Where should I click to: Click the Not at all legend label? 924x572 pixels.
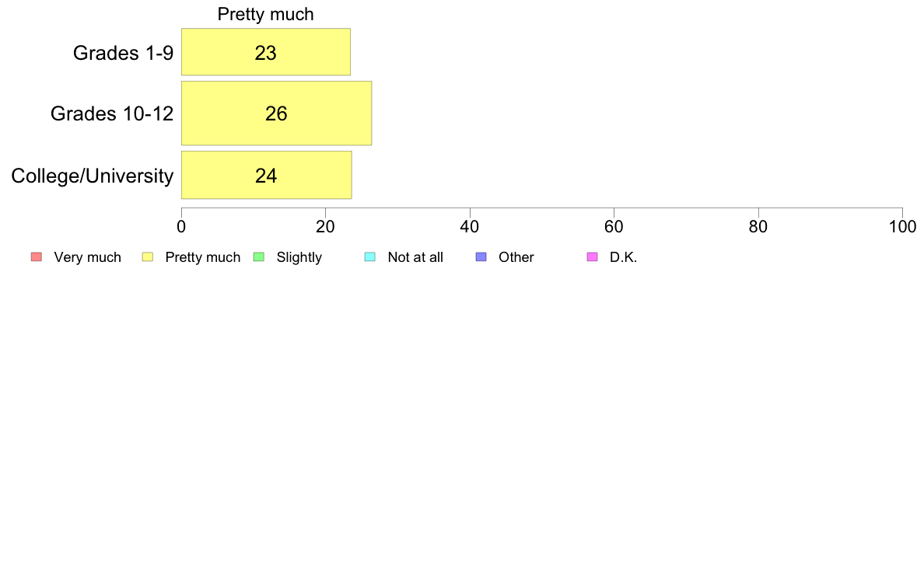pos(415,257)
